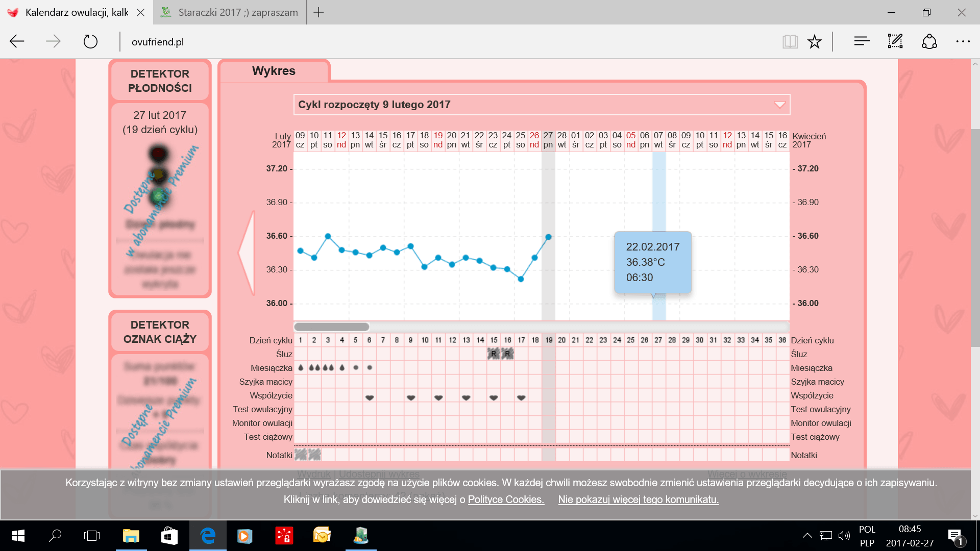The height and width of the screenshot is (551, 980).
Task: Select the Wykres tab
Action: [x=274, y=71]
